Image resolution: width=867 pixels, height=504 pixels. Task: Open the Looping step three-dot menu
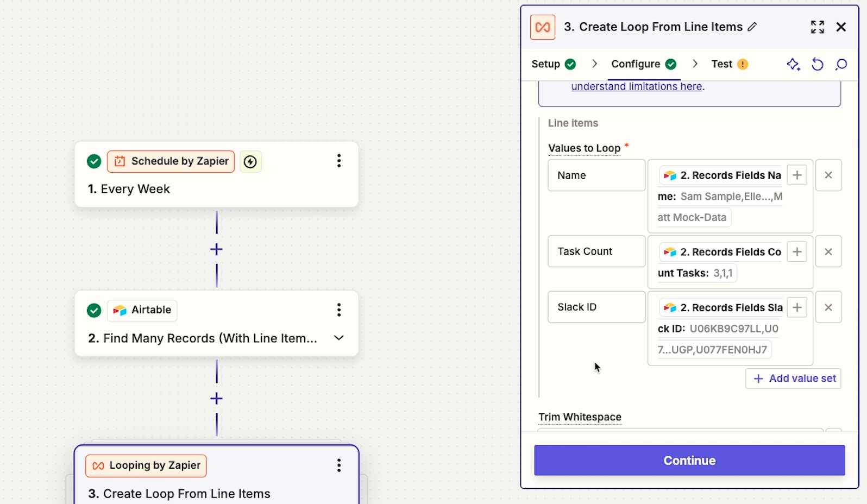339,465
